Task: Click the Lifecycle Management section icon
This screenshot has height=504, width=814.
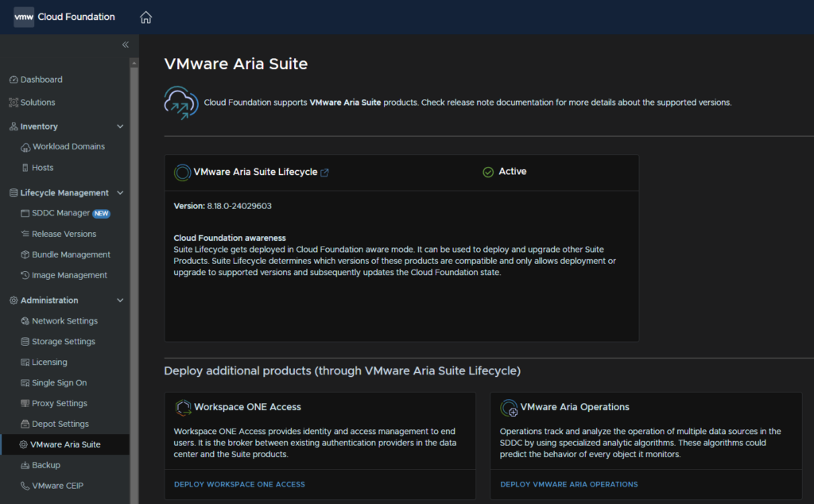Action: (x=14, y=192)
